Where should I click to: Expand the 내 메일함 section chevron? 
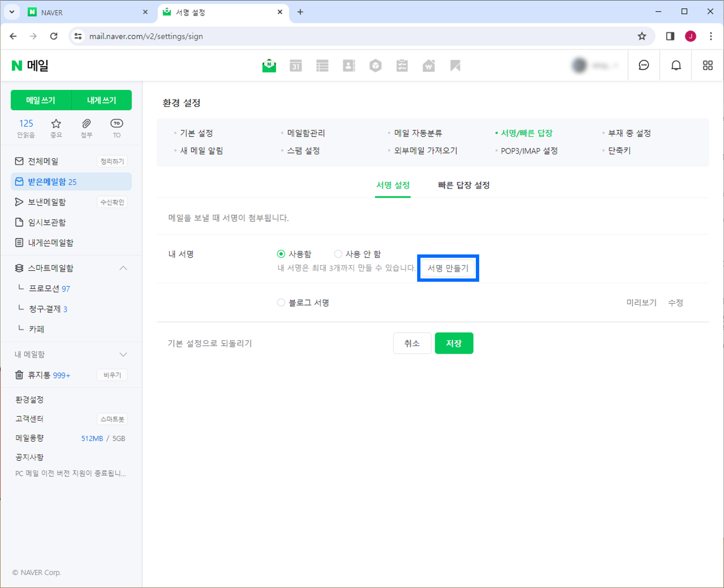(x=123, y=355)
